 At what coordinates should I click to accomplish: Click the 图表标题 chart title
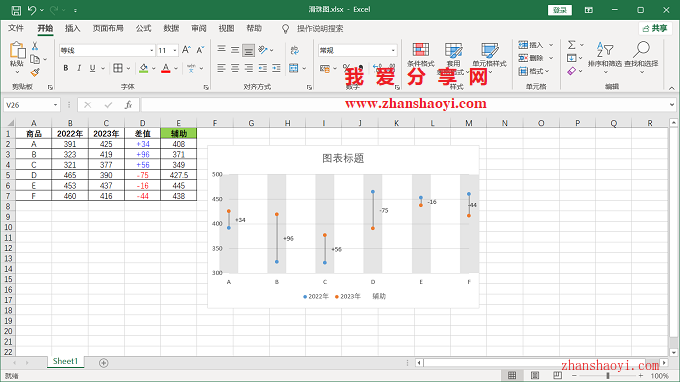coord(343,158)
